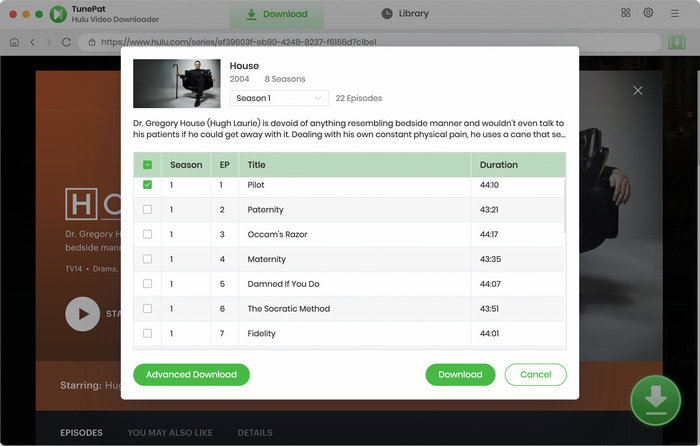Click the EP column header
Screen dimensions: 700x446
(225, 165)
